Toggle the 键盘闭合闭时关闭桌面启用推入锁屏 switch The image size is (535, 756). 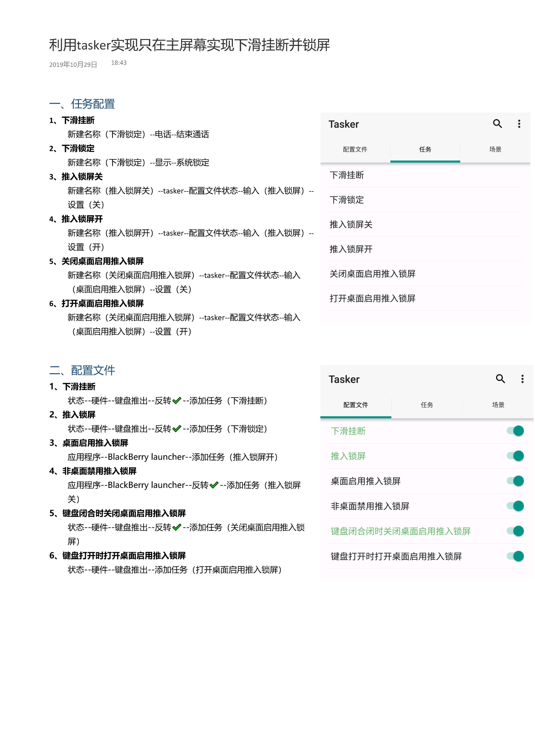pos(516,531)
